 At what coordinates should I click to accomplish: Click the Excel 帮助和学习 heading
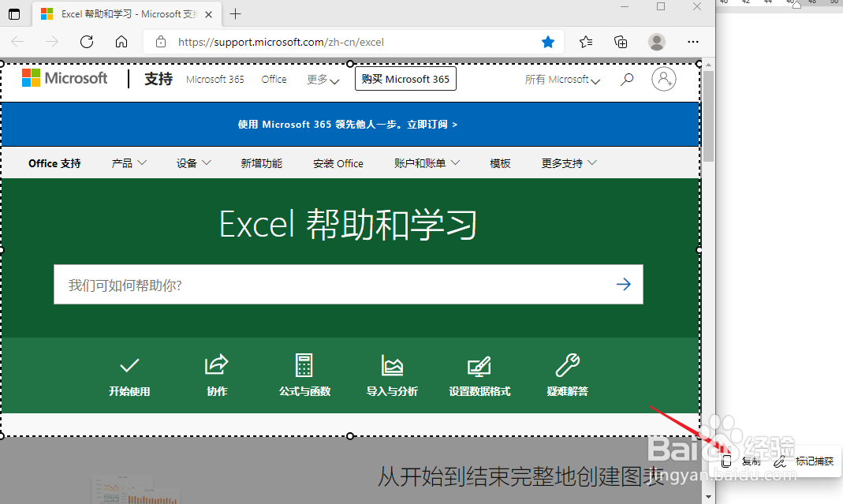click(348, 225)
